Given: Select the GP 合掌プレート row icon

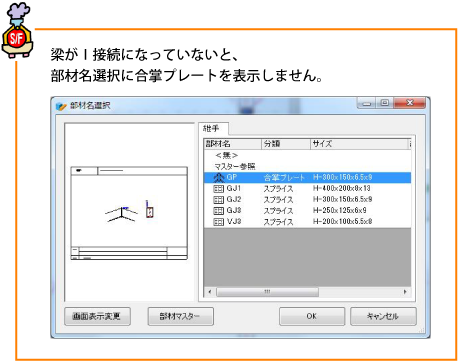Looking at the screenshot, I should click(218, 177).
